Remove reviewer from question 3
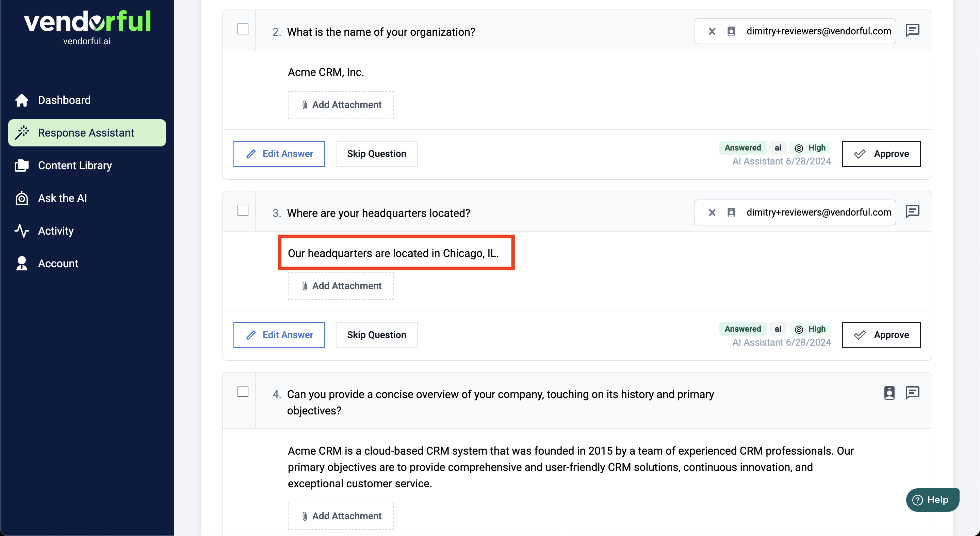980x536 pixels. point(712,212)
